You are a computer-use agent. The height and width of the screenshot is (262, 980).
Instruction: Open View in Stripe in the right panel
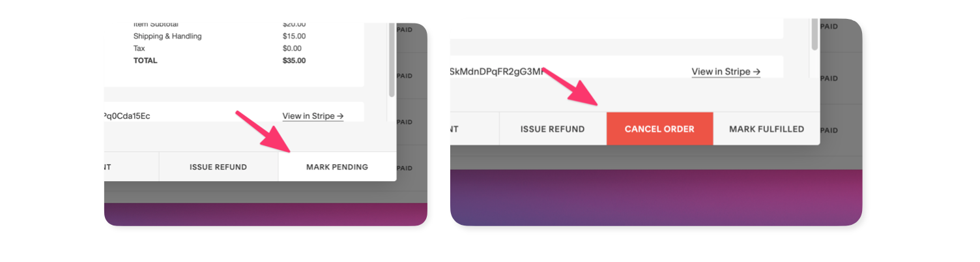click(x=726, y=72)
